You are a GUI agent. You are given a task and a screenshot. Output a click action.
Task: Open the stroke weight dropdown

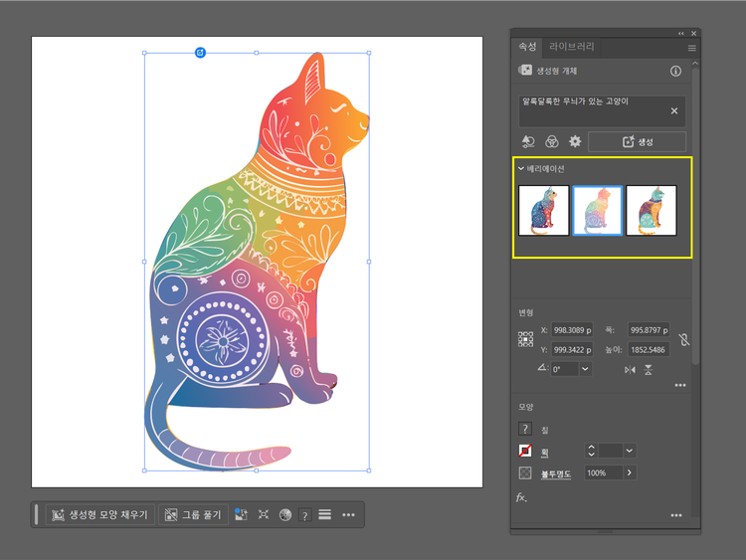tap(629, 451)
